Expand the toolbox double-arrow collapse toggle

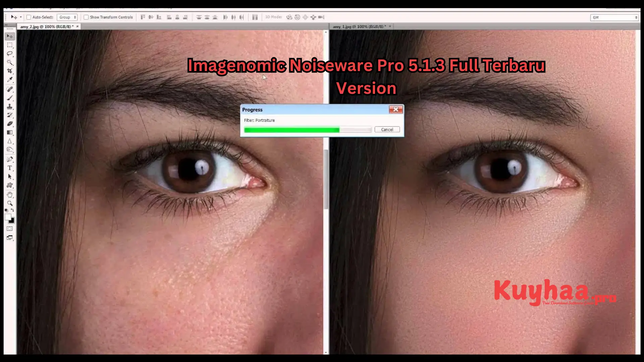coord(6,24)
